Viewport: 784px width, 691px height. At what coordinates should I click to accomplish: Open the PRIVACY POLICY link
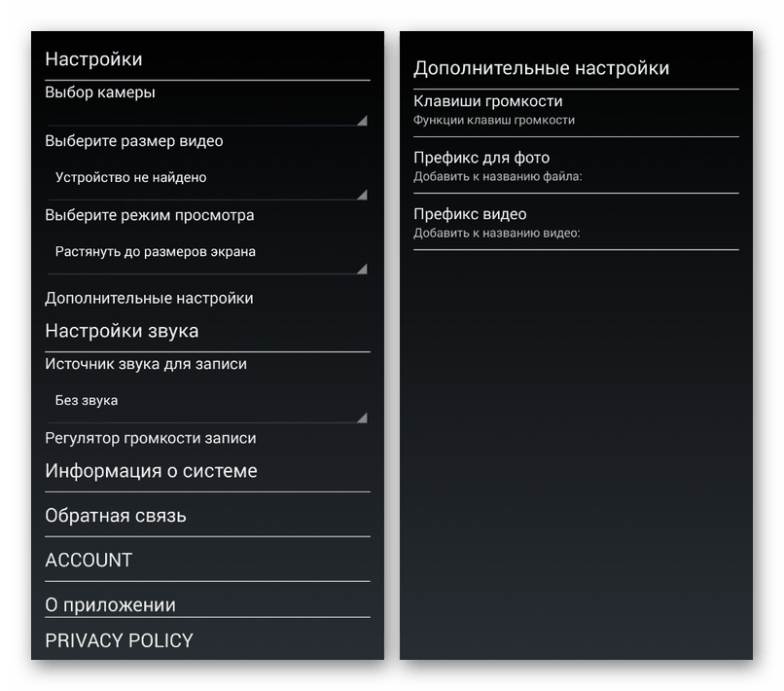coord(119,640)
